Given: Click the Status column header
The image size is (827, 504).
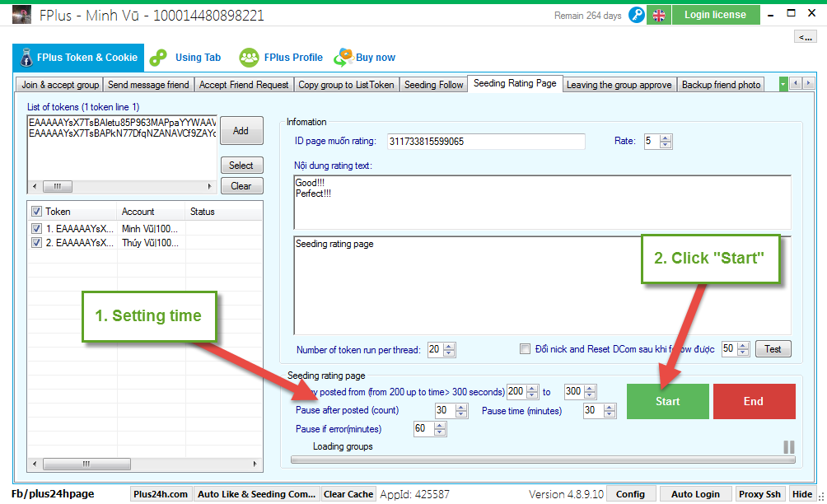Looking at the screenshot, I should pos(223,212).
